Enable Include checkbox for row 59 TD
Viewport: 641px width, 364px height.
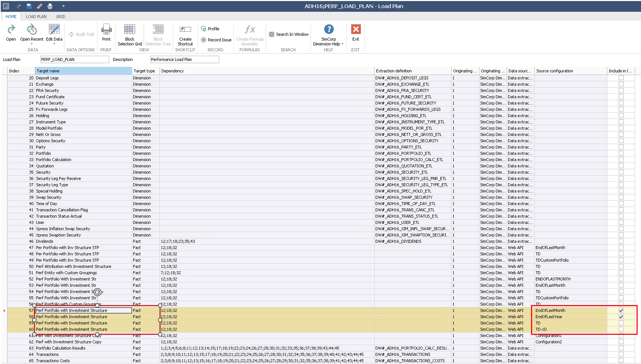pos(621,323)
